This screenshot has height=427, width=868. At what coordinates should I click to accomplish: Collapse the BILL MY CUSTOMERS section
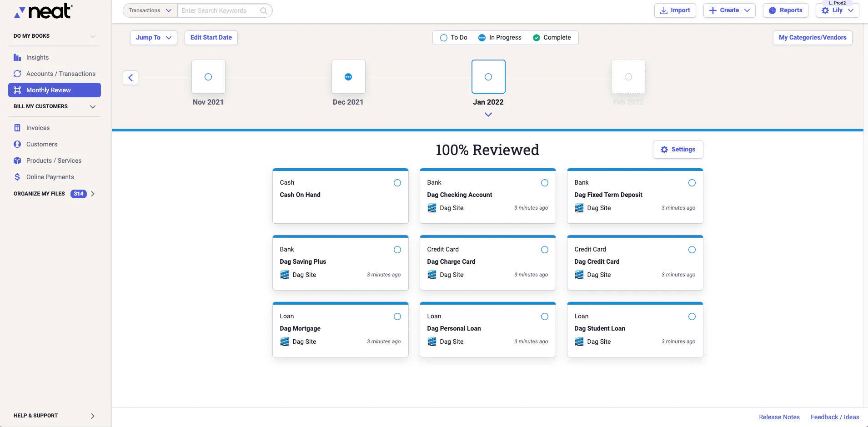point(92,106)
